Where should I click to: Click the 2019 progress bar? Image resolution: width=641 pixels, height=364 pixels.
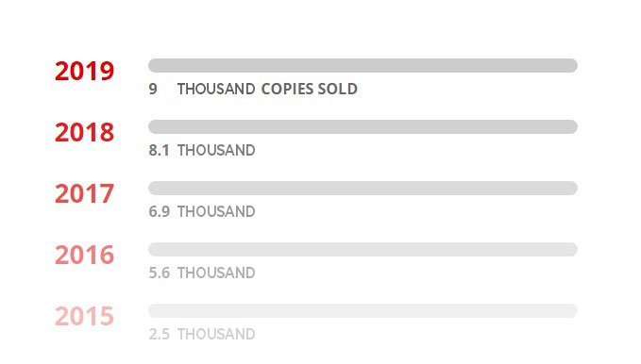[363, 66]
